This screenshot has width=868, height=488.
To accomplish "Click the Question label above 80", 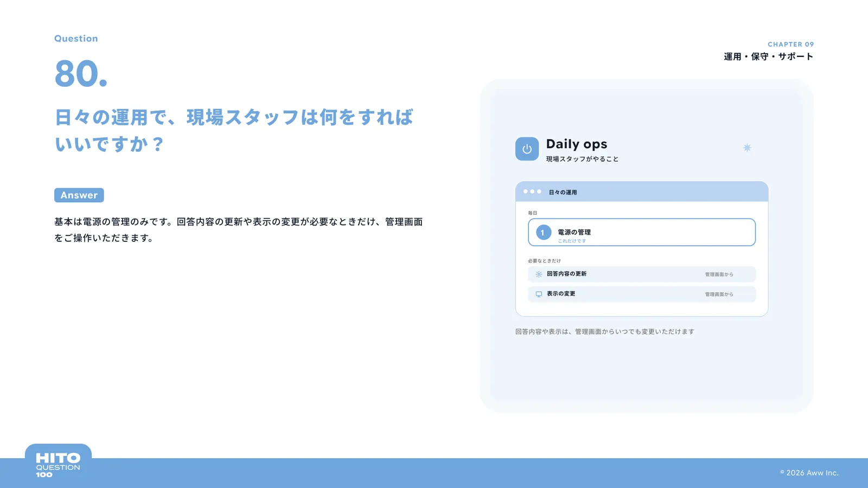I will 76,38.
